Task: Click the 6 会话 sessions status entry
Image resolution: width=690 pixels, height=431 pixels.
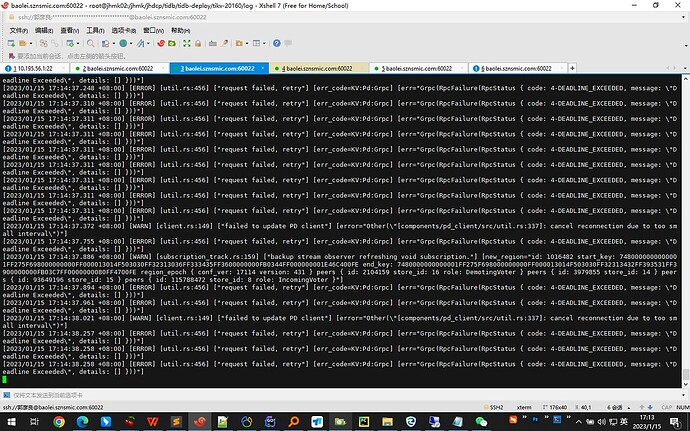Action: 615,407
